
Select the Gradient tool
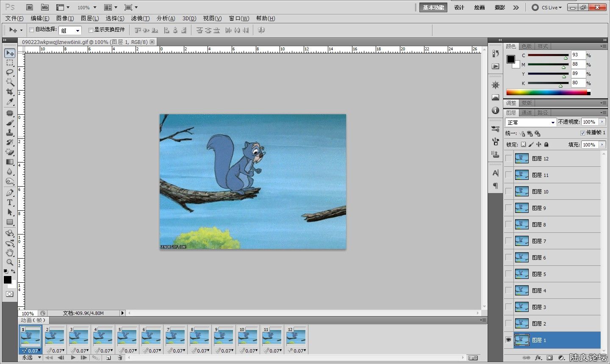coord(10,162)
